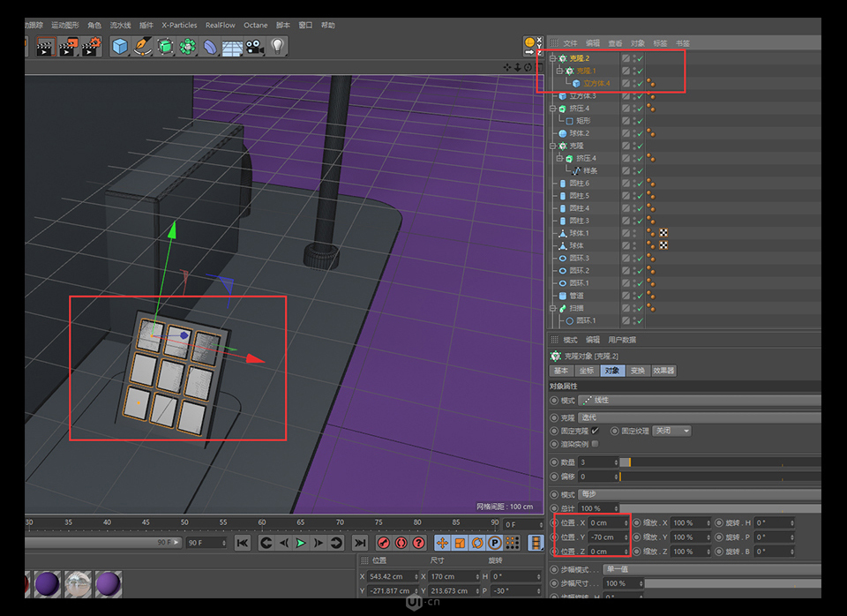Select the spline Pen tool icon

pyautogui.click(x=142, y=47)
